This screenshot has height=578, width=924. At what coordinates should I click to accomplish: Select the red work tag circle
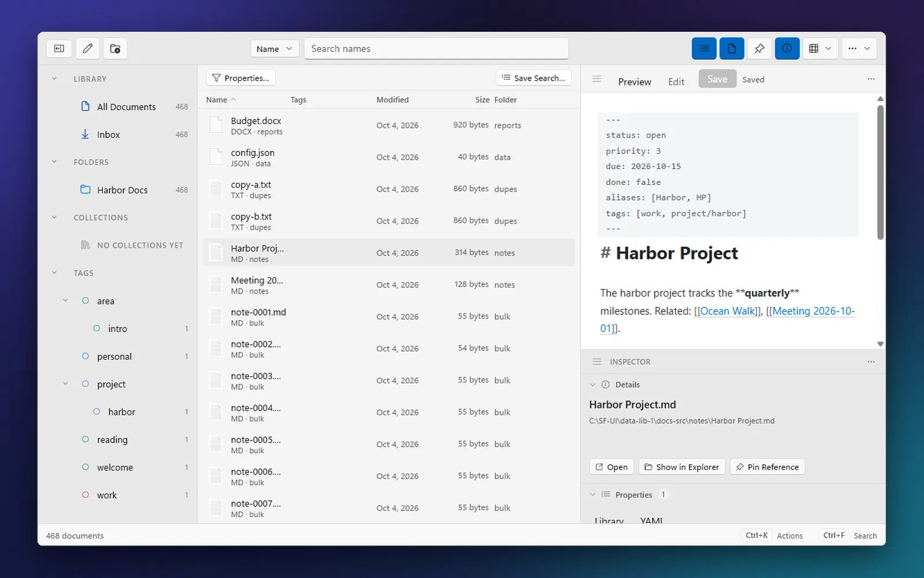click(85, 495)
